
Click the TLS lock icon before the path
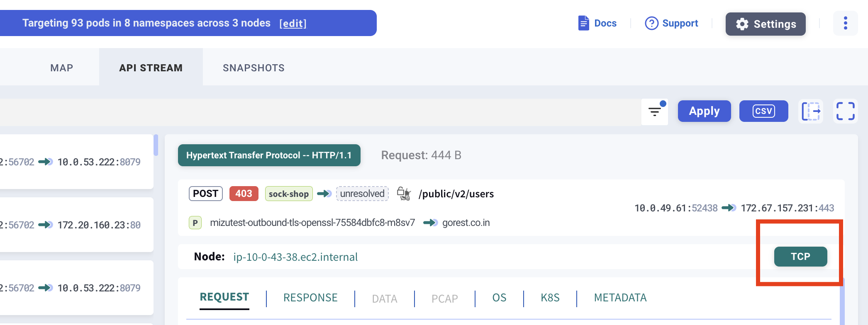pyautogui.click(x=404, y=194)
